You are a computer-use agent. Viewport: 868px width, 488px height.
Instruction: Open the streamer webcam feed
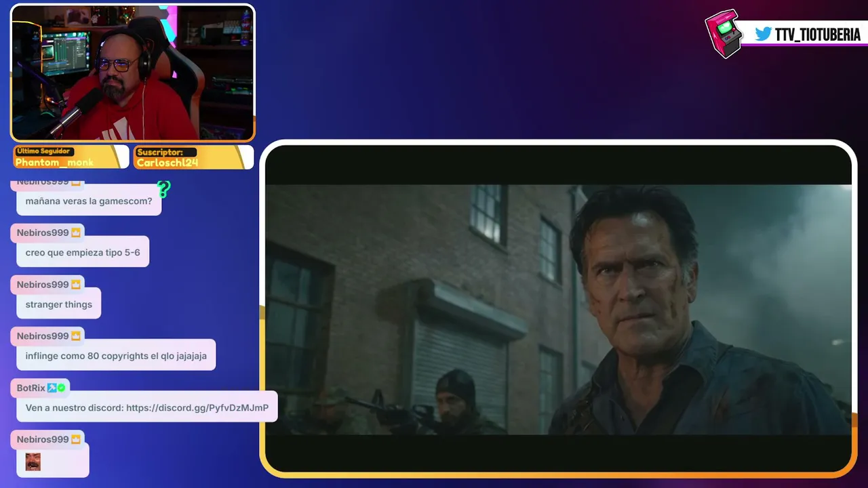click(133, 73)
